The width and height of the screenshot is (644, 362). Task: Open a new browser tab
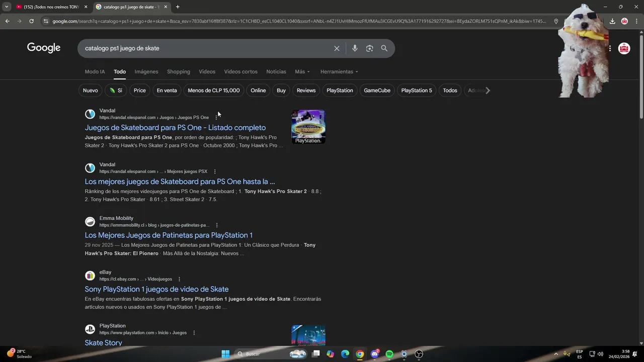pos(178,7)
